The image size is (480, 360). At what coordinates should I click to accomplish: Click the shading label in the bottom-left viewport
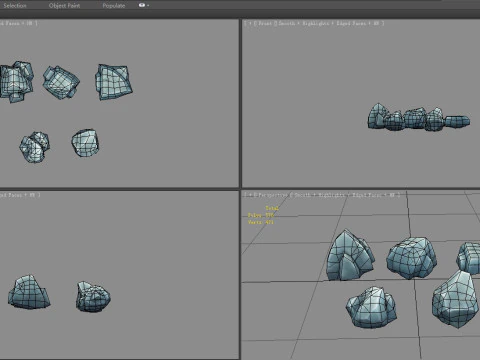[20, 195]
